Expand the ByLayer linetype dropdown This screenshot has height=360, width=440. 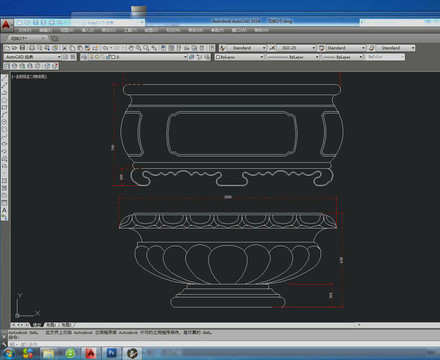293,57
